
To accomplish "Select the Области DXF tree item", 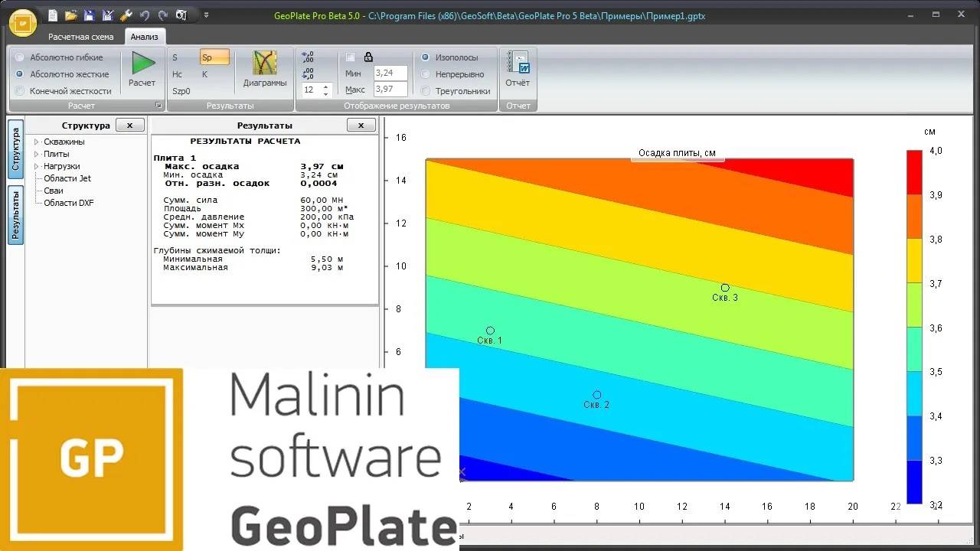I will point(69,203).
